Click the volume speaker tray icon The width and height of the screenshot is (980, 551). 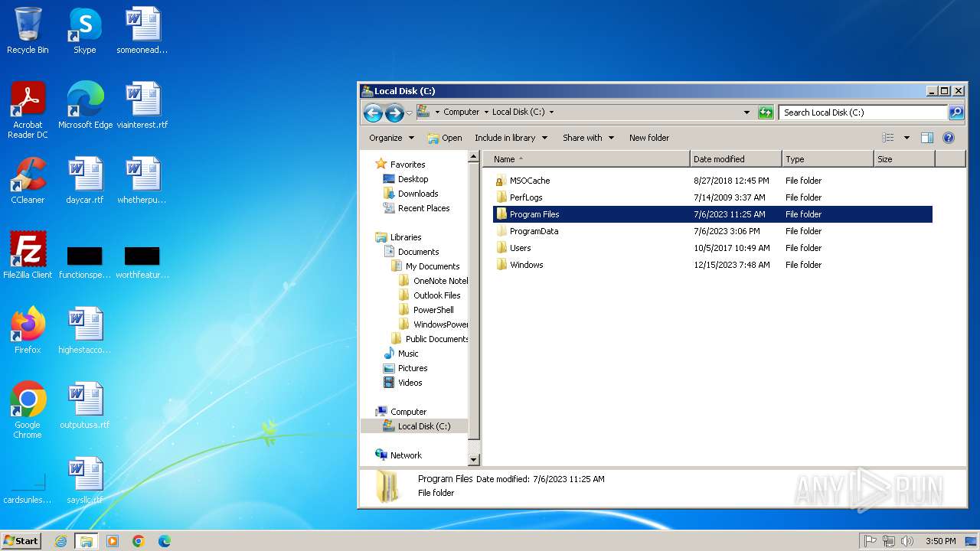907,541
